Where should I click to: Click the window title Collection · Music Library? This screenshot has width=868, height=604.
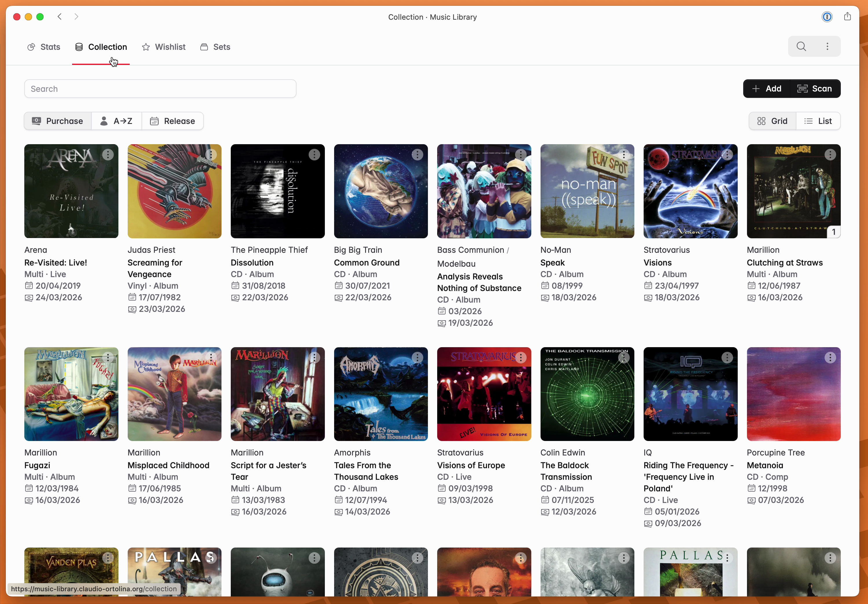point(433,17)
